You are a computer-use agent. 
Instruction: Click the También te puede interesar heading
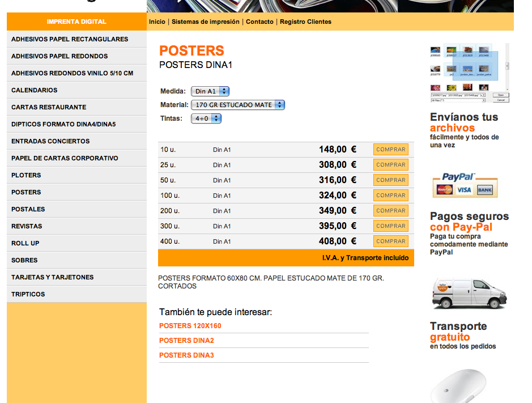pyautogui.click(x=215, y=312)
